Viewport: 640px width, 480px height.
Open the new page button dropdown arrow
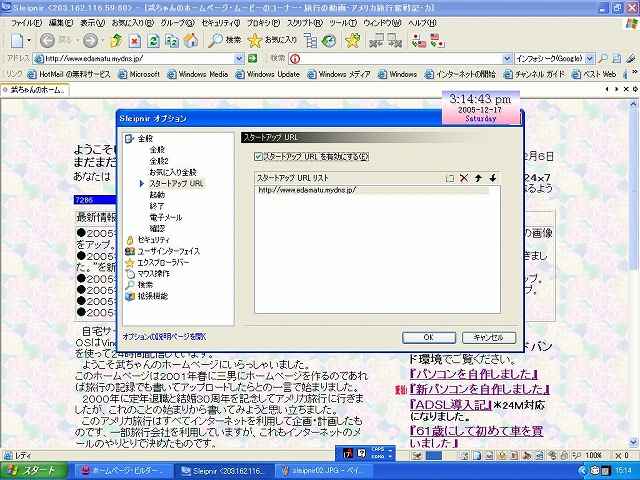29,41
